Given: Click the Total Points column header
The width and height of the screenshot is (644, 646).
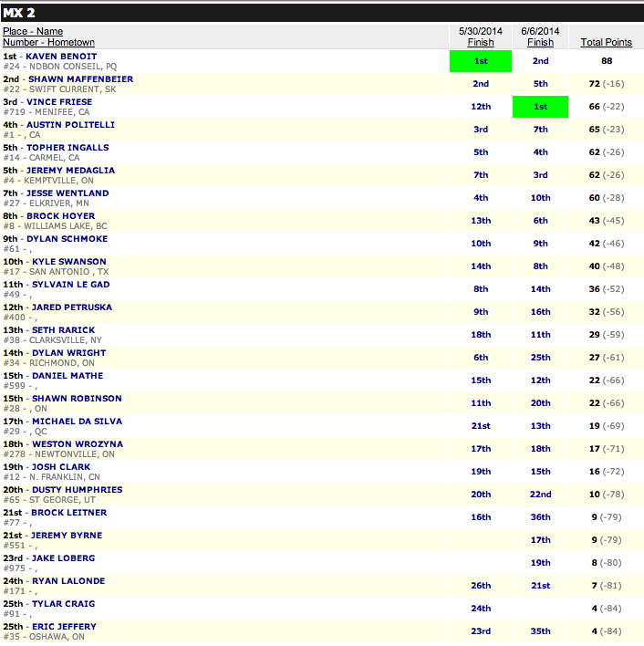Looking at the screenshot, I should click(x=606, y=42).
